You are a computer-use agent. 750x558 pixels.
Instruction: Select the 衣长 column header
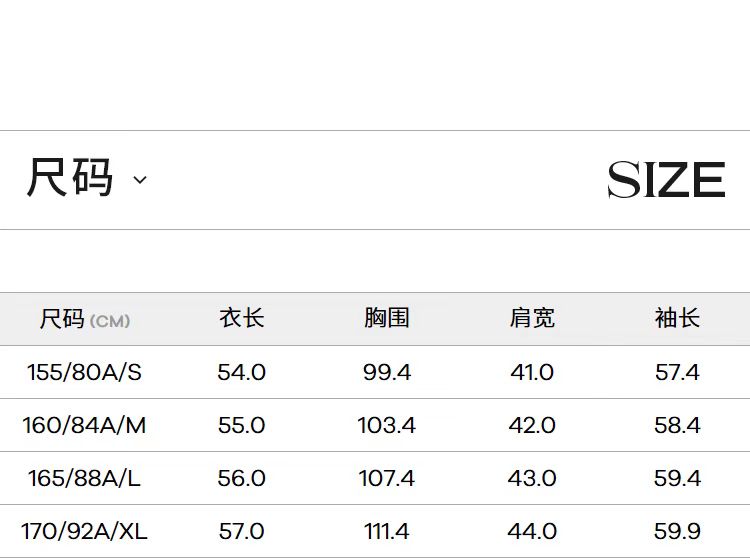pos(242,319)
